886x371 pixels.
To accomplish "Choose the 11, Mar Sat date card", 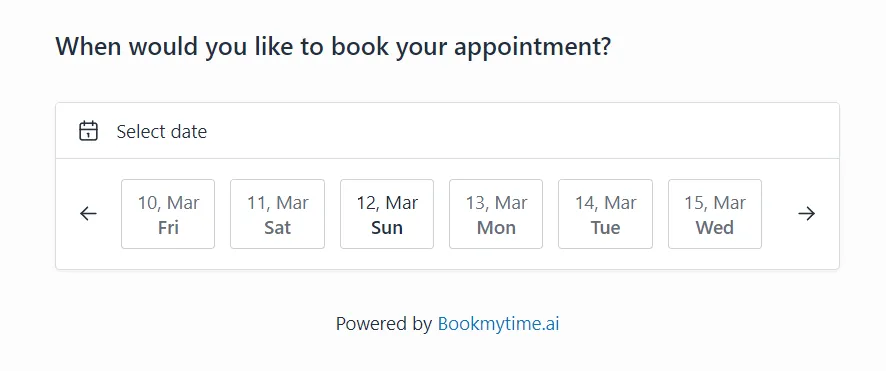I will [x=277, y=214].
